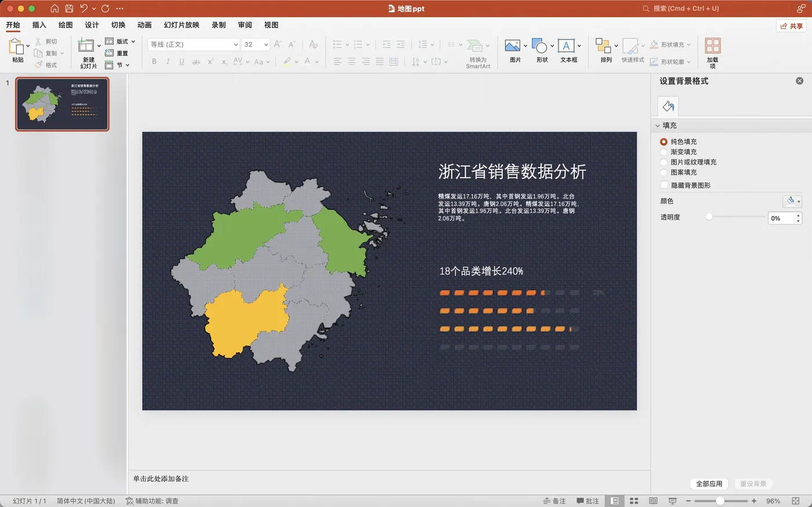Select 图片或纹理填充 radio button
The image size is (812, 507).
(664, 162)
